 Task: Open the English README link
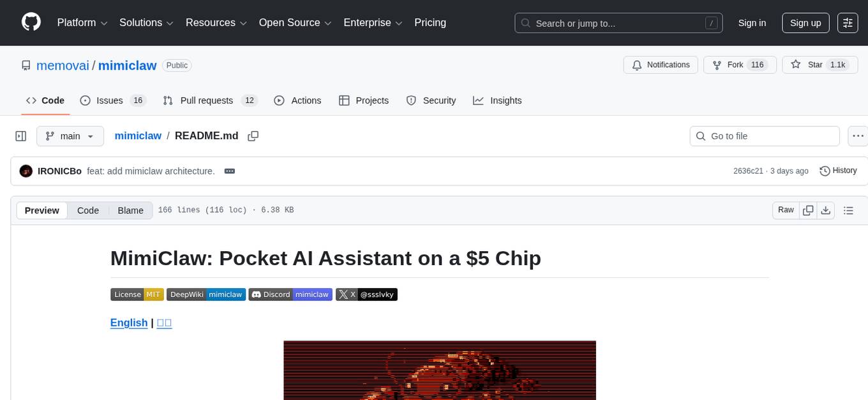(129, 323)
